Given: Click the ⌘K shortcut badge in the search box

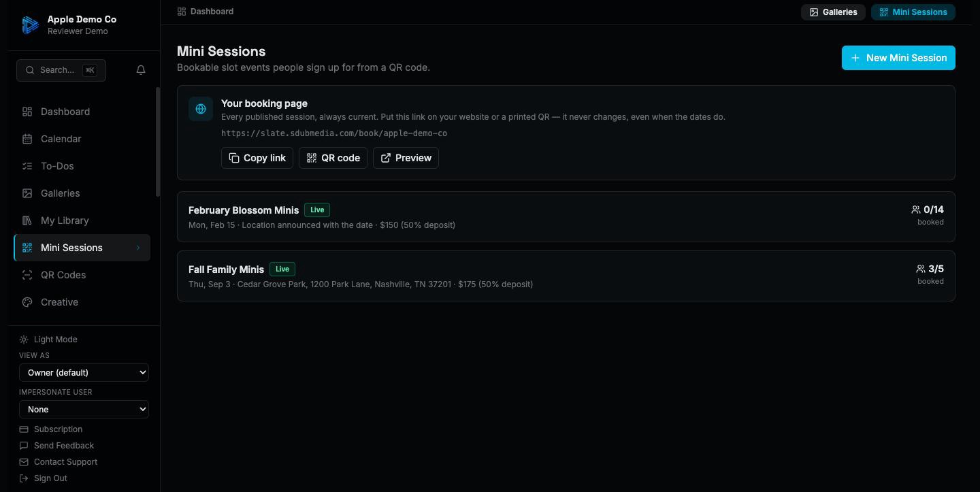Looking at the screenshot, I should (90, 70).
